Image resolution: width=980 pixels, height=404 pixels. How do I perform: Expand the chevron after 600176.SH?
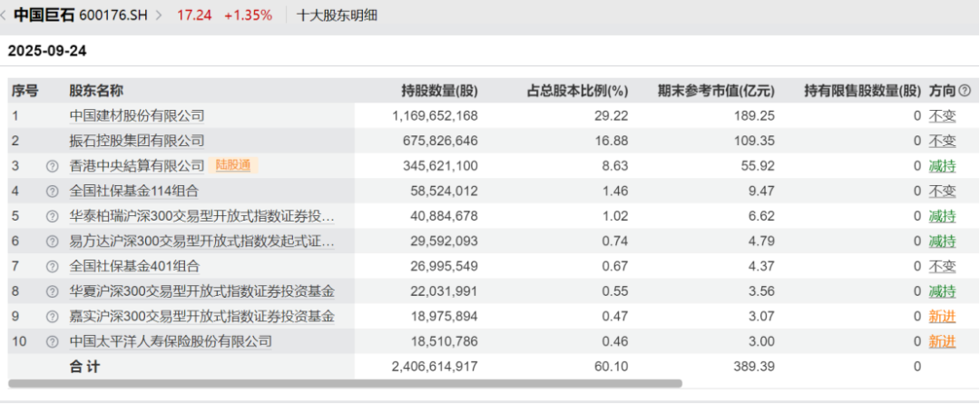coord(160,15)
